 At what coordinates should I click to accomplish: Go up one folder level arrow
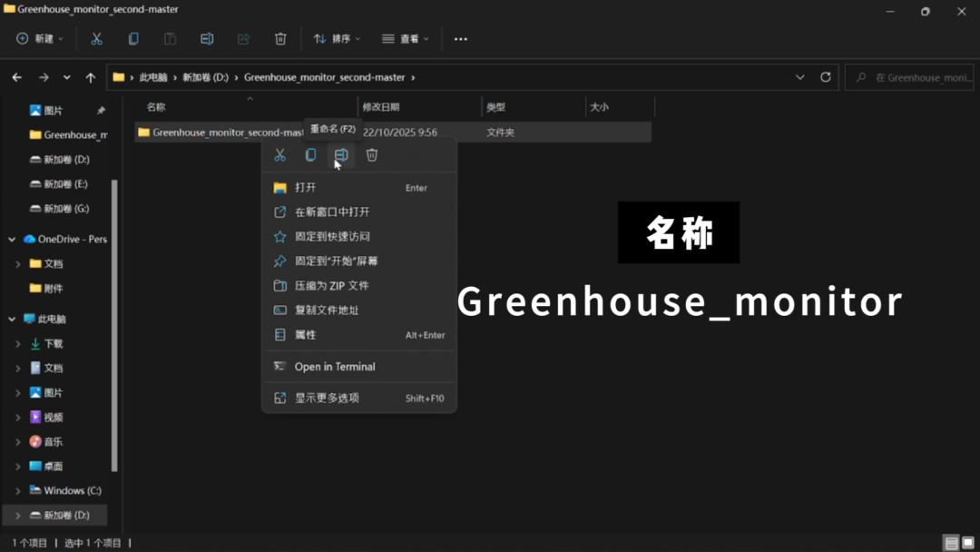click(91, 78)
